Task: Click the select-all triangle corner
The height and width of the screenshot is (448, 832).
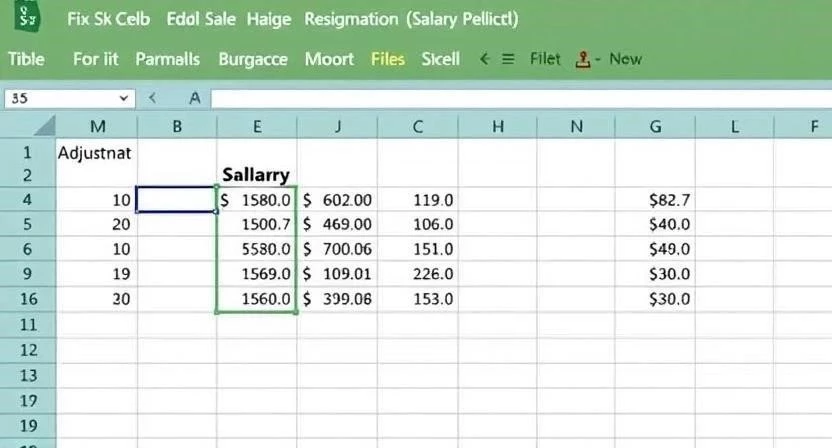Action: (x=45, y=126)
